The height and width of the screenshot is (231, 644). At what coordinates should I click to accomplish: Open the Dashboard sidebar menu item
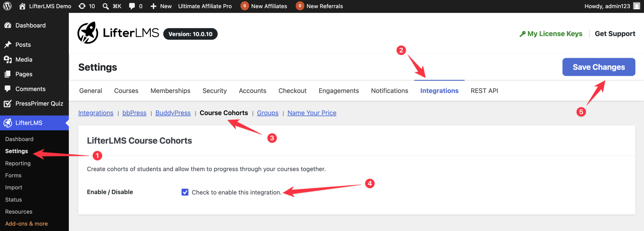pos(31,25)
